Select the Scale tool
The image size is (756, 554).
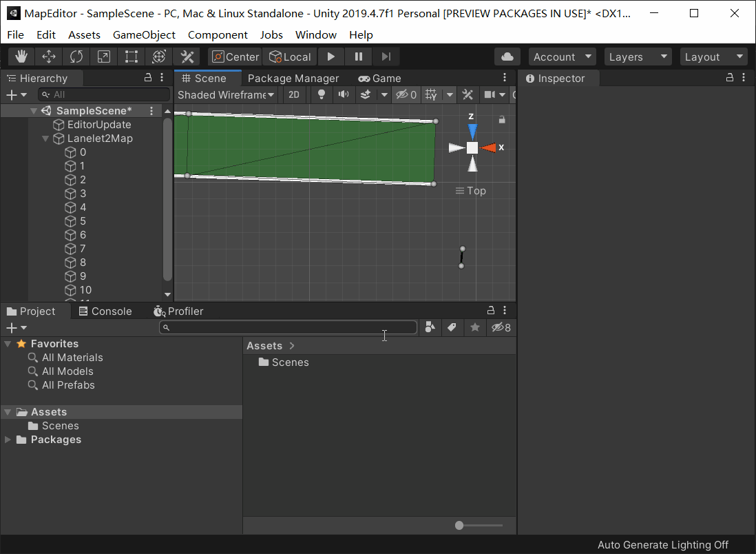(104, 57)
